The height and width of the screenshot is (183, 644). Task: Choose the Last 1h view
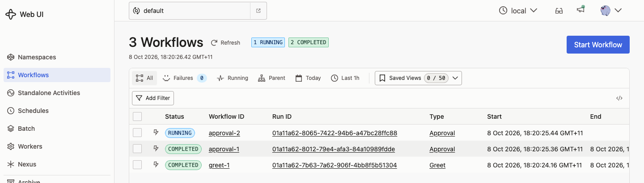point(345,78)
